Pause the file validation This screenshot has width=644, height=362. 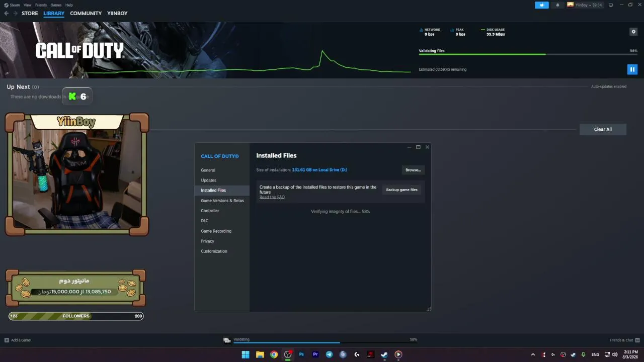pos(632,69)
